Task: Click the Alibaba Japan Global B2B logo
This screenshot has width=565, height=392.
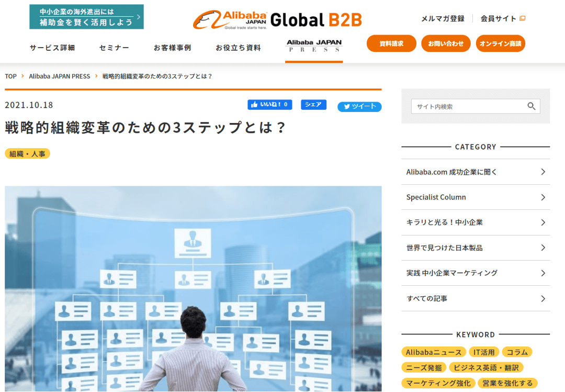Action: (x=277, y=20)
